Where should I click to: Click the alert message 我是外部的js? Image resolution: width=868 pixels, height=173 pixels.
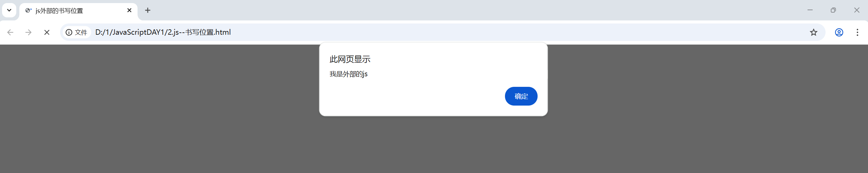point(348,74)
